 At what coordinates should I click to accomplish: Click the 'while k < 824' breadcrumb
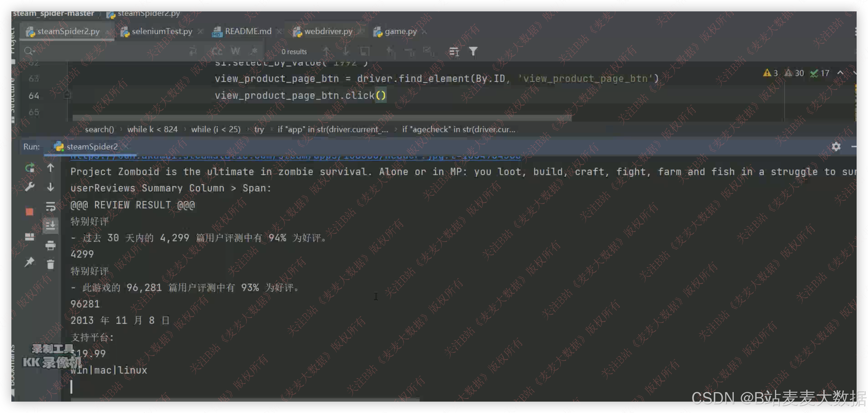152,129
